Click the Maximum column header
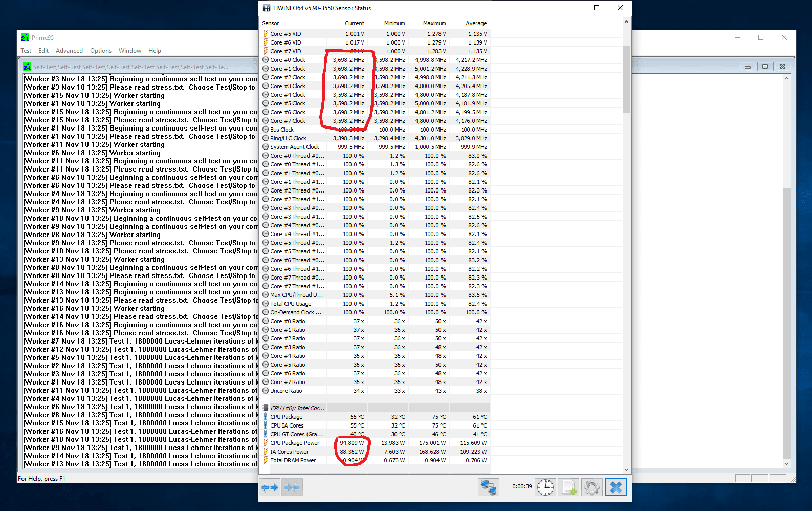 (428, 23)
